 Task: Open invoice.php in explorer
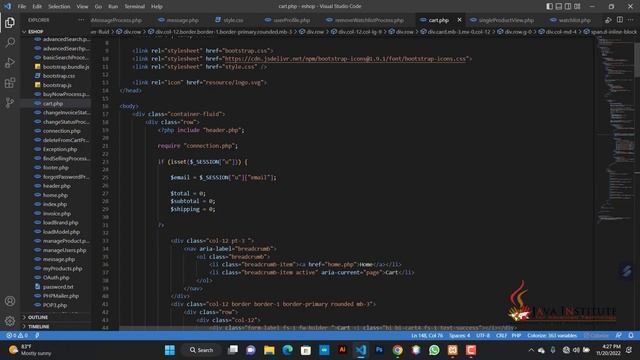tap(56, 213)
